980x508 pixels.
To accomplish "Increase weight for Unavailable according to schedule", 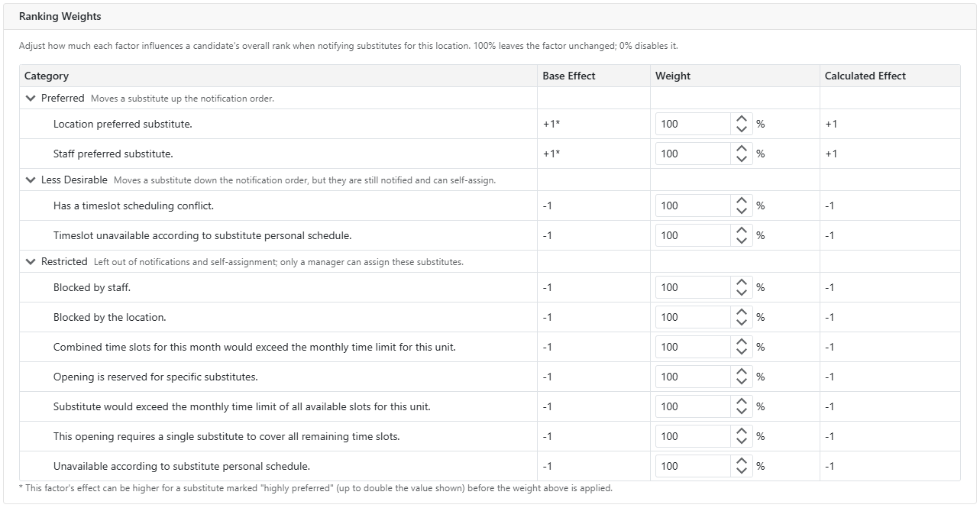I will (x=741, y=461).
